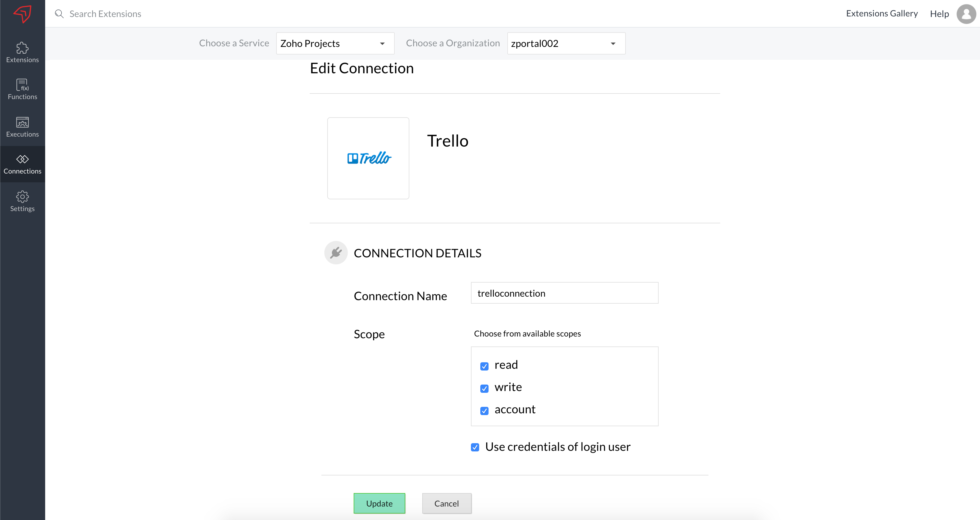Go to the Executions sidebar icon
Viewport: 980px width, 520px height.
click(23, 122)
